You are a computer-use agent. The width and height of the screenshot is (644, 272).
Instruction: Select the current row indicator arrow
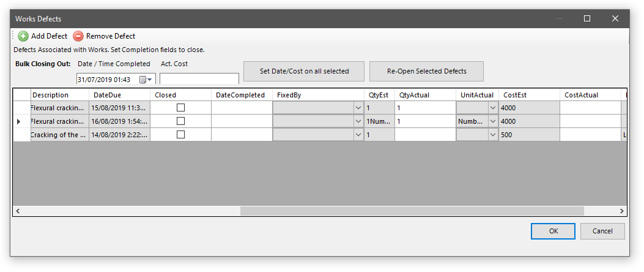(18, 121)
